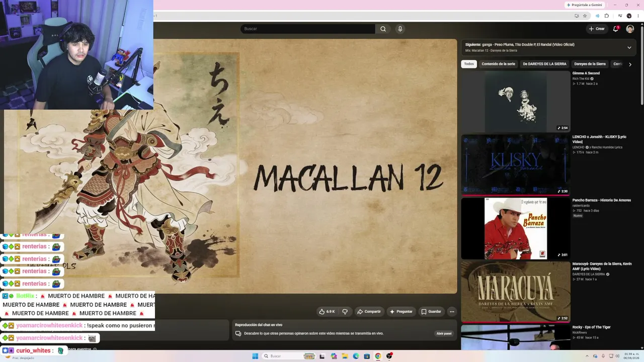
Task: Open Chrome's three-dot menu
Action: coord(637,16)
